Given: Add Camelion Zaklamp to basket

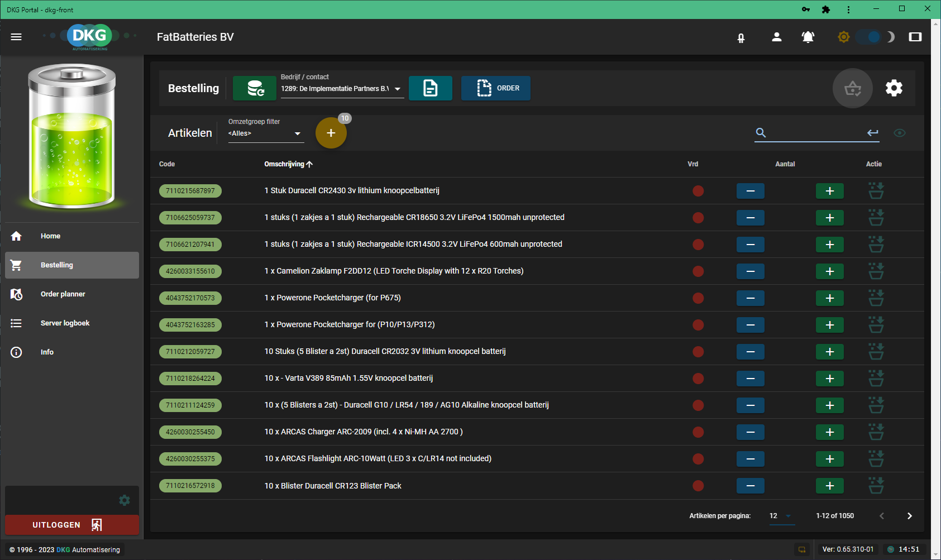Looking at the screenshot, I should click(x=876, y=271).
